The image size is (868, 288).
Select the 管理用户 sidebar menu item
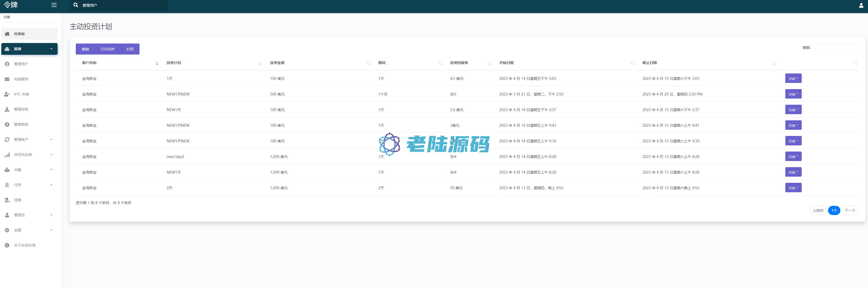click(x=21, y=64)
